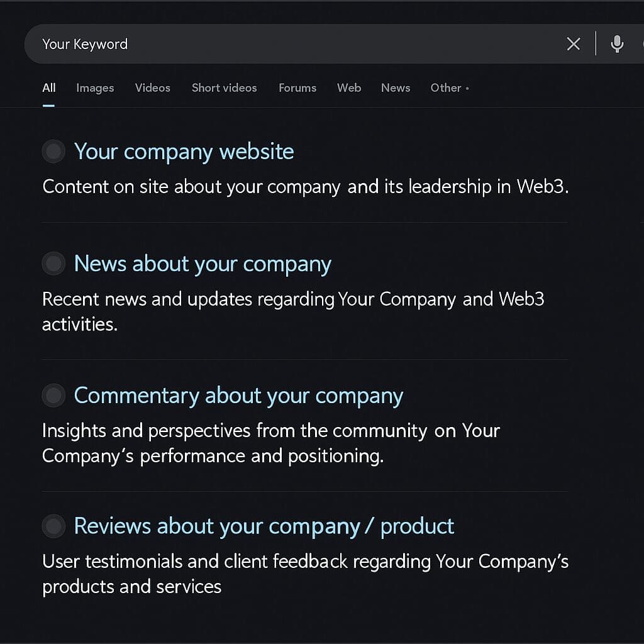
Task: Go to the Web results tab
Action: 348,88
